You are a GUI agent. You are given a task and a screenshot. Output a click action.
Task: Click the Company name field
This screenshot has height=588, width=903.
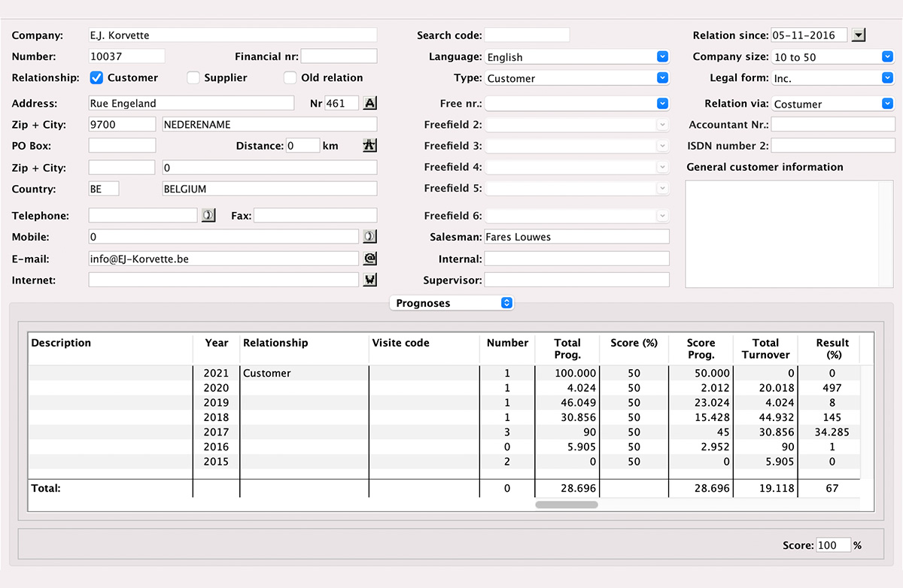coord(233,35)
